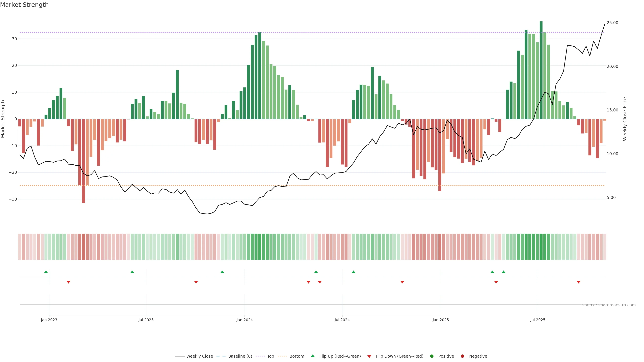Click the Flip Up green triangle legend icon

pyautogui.click(x=312, y=356)
